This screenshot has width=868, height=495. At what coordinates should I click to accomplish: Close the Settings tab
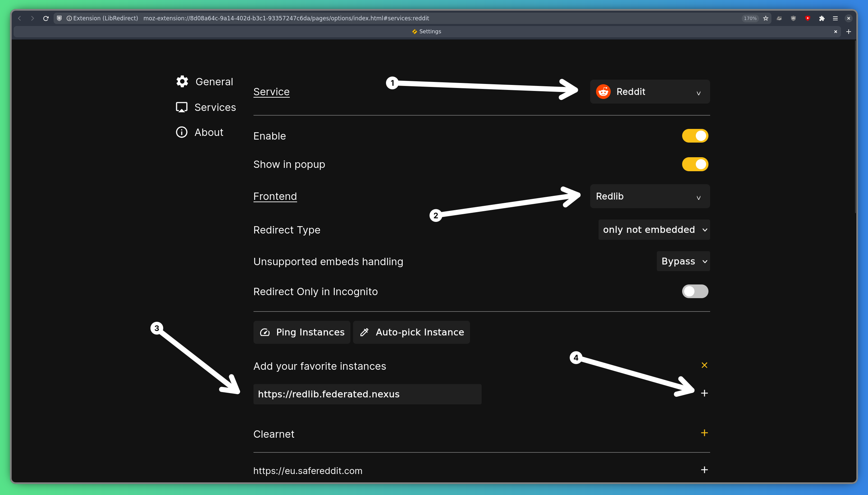pyautogui.click(x=835, y=31)
